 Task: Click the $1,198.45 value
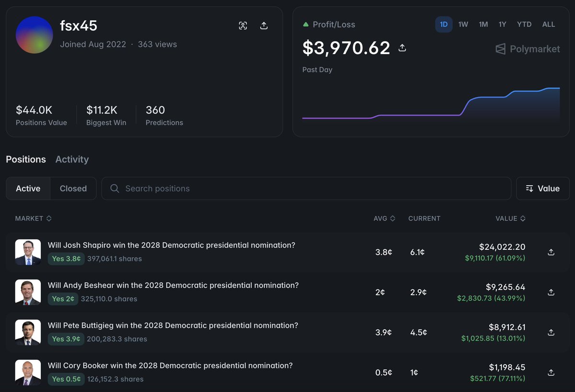(507, 368)
